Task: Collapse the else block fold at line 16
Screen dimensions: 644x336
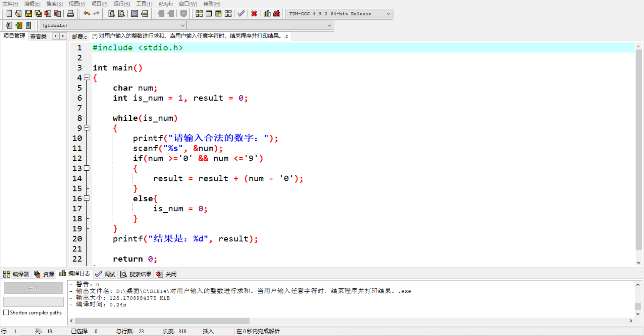Action: pyautogui.click(x=87, y=198)
